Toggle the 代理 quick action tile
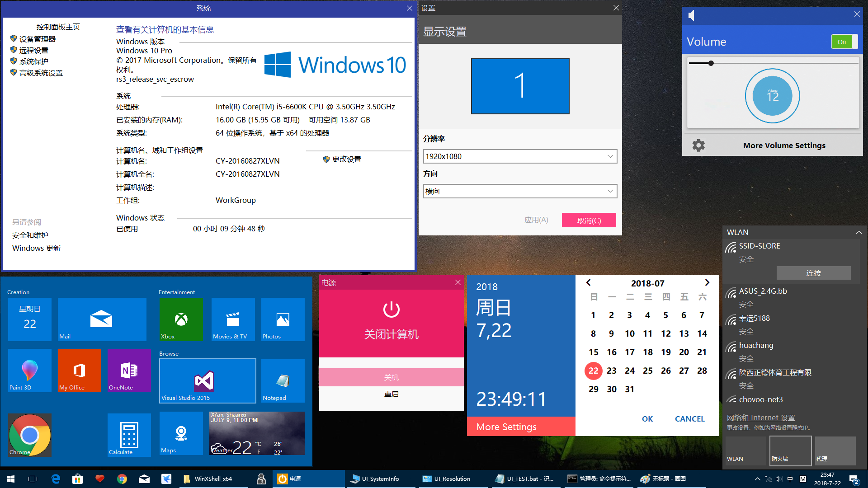868x488 pixels. 835,450
